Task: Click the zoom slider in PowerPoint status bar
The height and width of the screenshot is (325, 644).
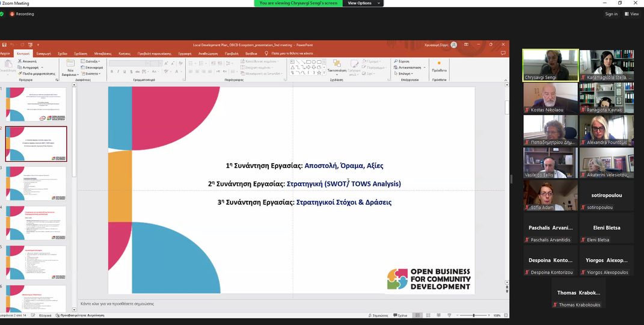Action: [474, 315]
